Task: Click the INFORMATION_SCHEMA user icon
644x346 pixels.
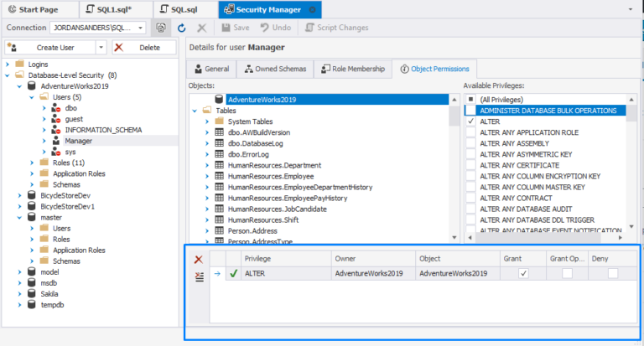Action: click(56, 130)
